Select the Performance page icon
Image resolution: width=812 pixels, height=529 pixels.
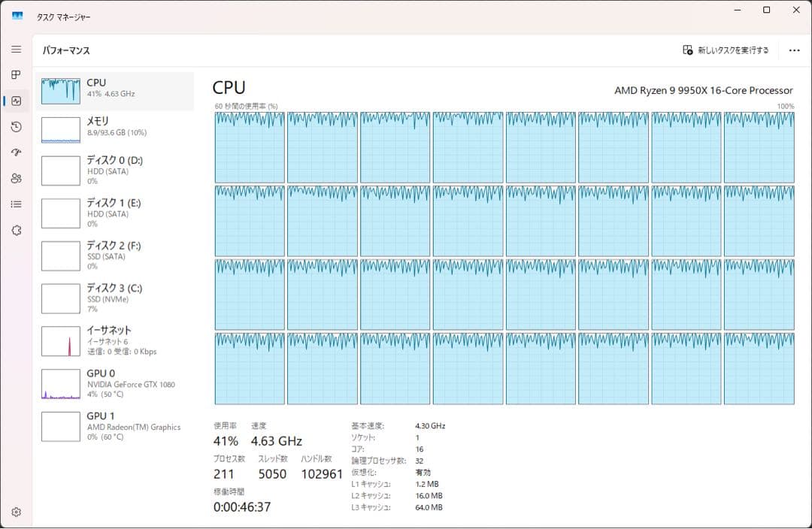coord(16,101)
